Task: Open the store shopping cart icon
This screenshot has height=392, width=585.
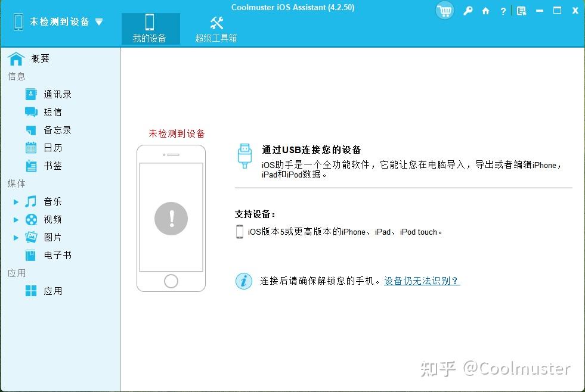Action: (x=444, y=10)
